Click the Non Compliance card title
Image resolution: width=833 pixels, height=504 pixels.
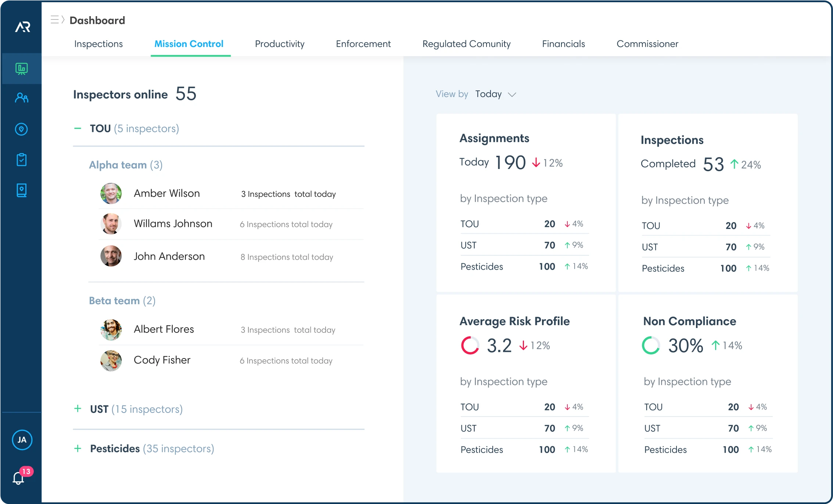coord(690,321)
